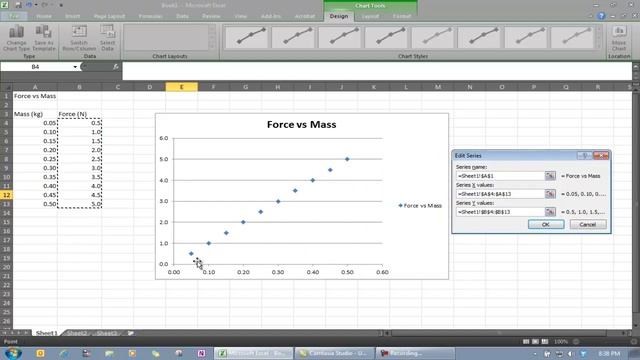Screen dimensions: 640x360
Task: Open Change Chart Type
Action: coord(16,38)
